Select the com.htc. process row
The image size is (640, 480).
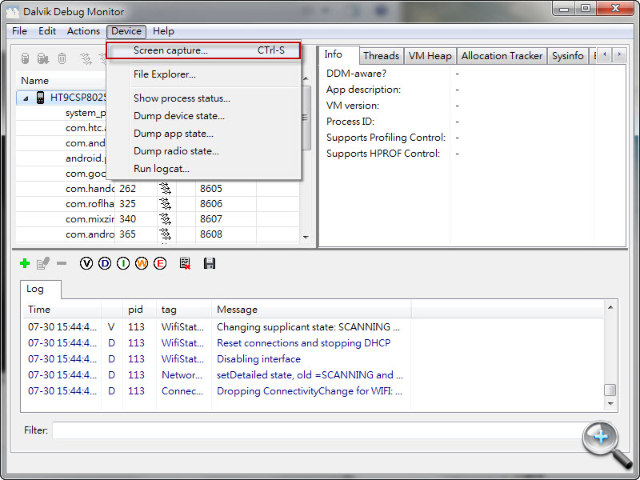click(85, 128)
